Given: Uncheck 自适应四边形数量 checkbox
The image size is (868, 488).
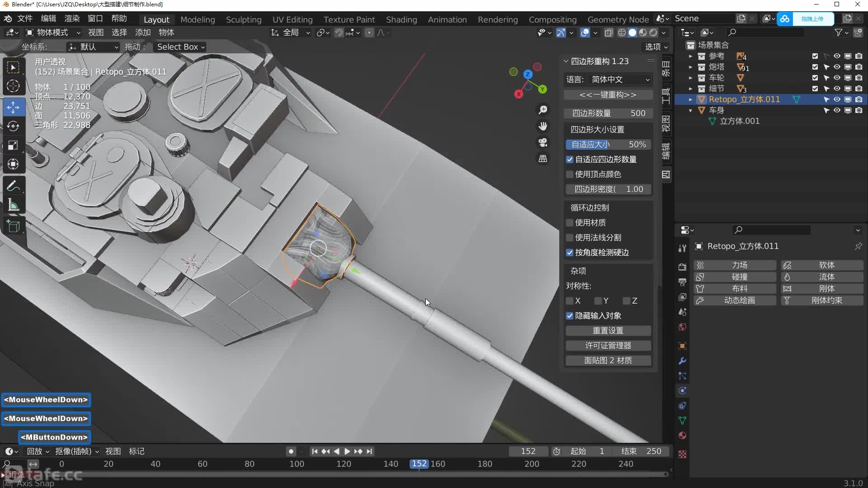Looking at the screenshot, I should pyautogui.click(x=570, y=160).
